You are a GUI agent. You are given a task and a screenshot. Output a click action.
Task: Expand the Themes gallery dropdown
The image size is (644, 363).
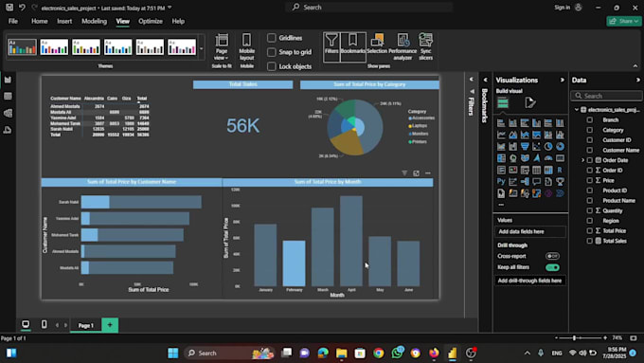tap(201, 48)
